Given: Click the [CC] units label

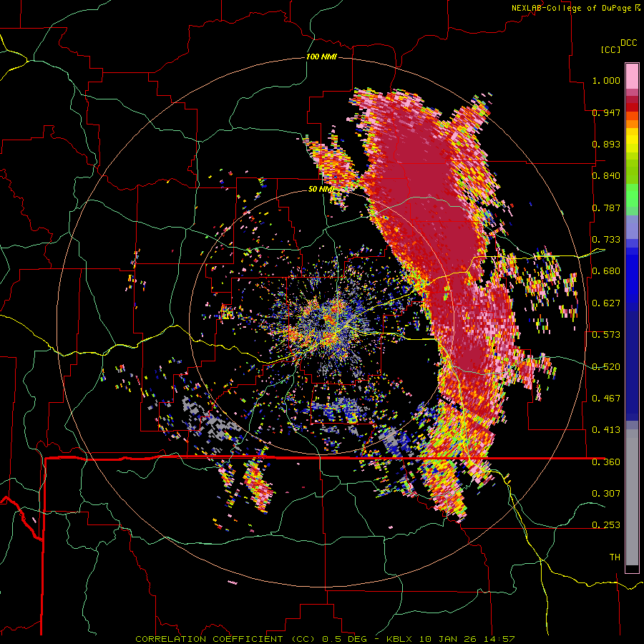Looking at the screenshot, I should click(610, 49).
